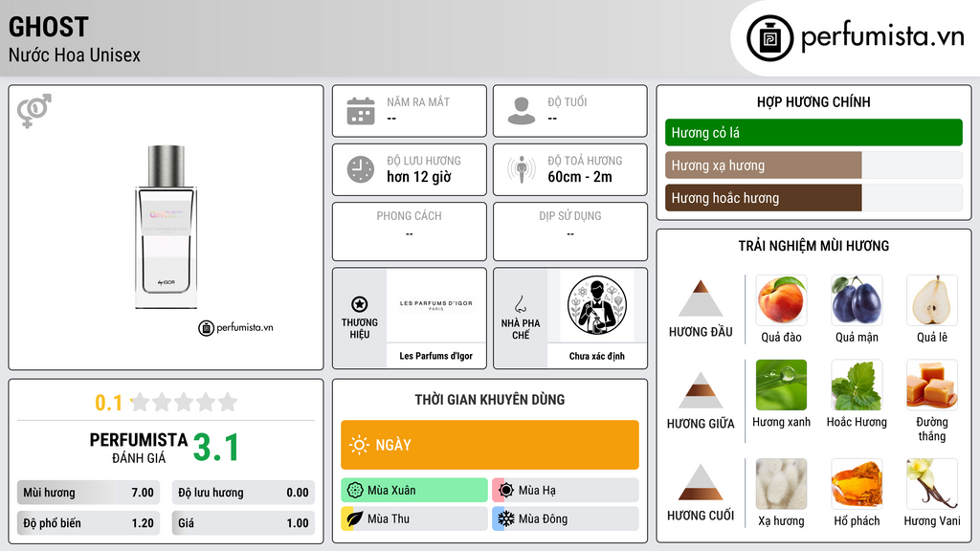Select the Quả mận plum image

coord(857,300)
